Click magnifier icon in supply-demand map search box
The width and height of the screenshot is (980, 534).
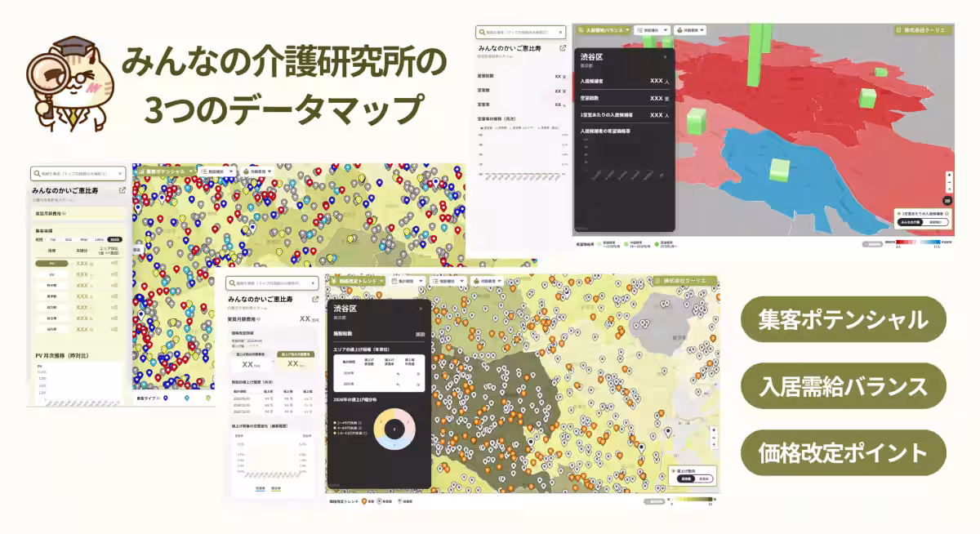coord(483,31)
